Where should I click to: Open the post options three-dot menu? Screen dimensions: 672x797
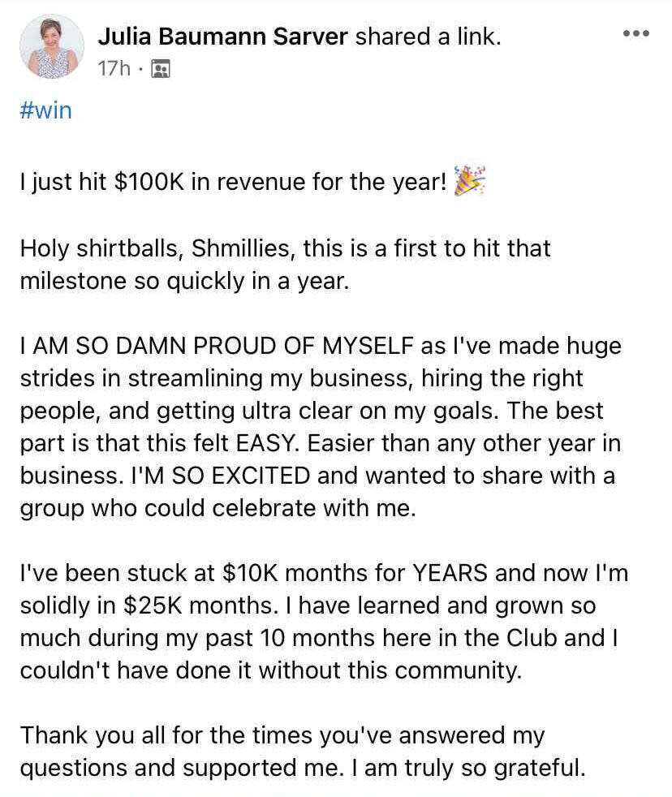tap(635, 34)
